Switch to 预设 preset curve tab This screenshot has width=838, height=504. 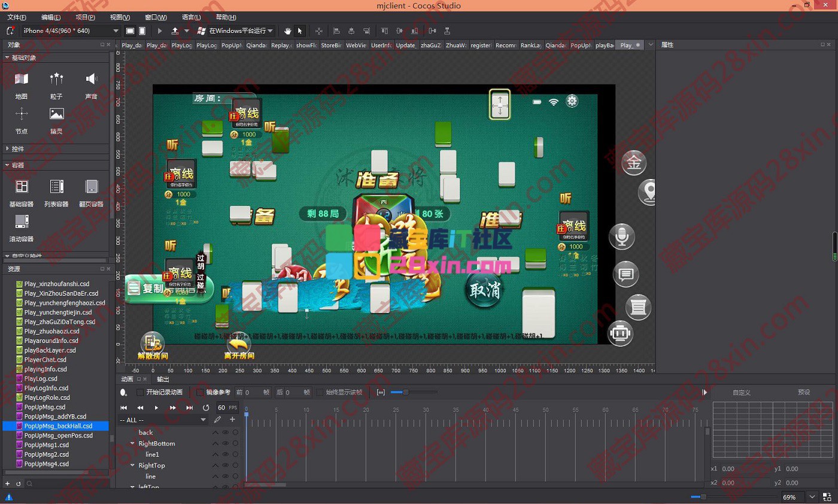tap(804, 392)
